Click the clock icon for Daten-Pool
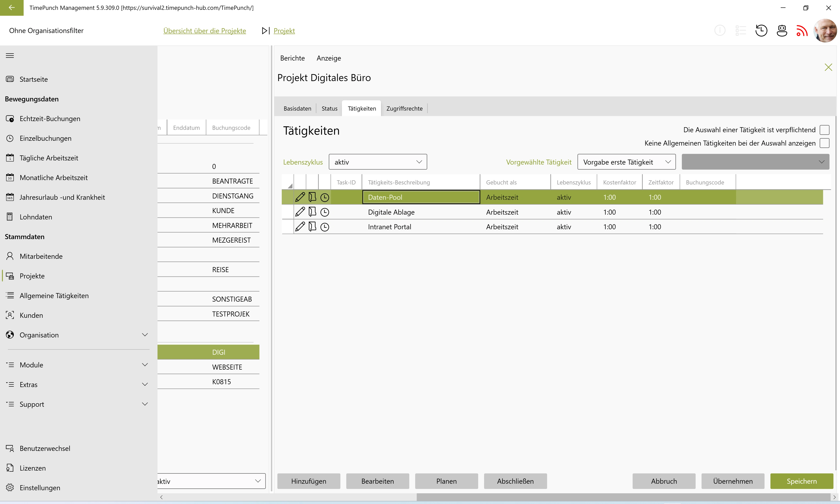The image size is (840, 504). coord(325,197)
